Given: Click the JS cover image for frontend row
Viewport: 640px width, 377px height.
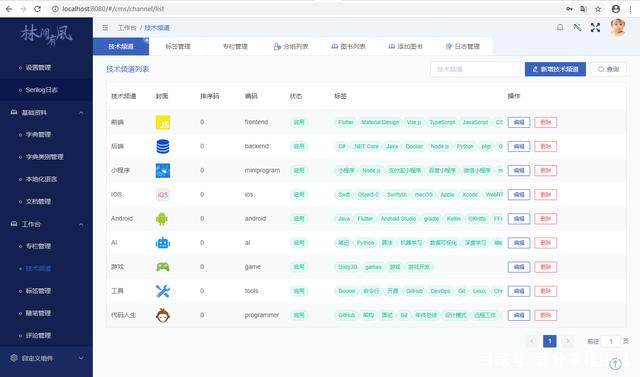Looking at the screenshot, I should pyautogui.click(x=163, y=122).
